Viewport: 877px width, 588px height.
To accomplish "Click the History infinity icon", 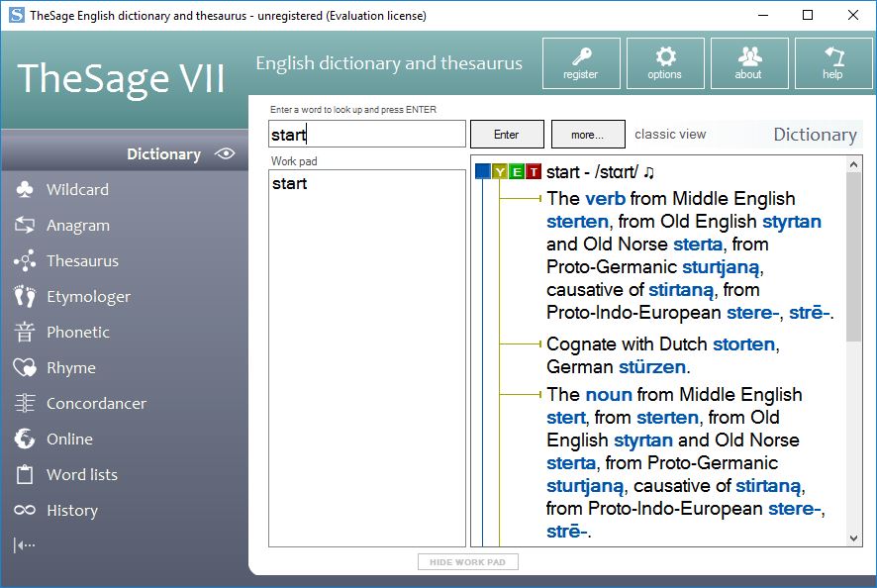I will 25,510.
